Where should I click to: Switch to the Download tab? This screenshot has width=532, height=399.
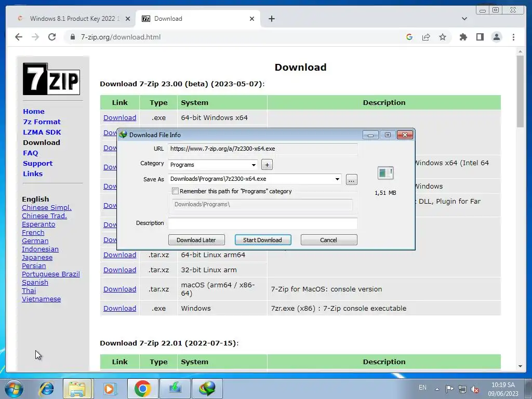tap(198, 19)
